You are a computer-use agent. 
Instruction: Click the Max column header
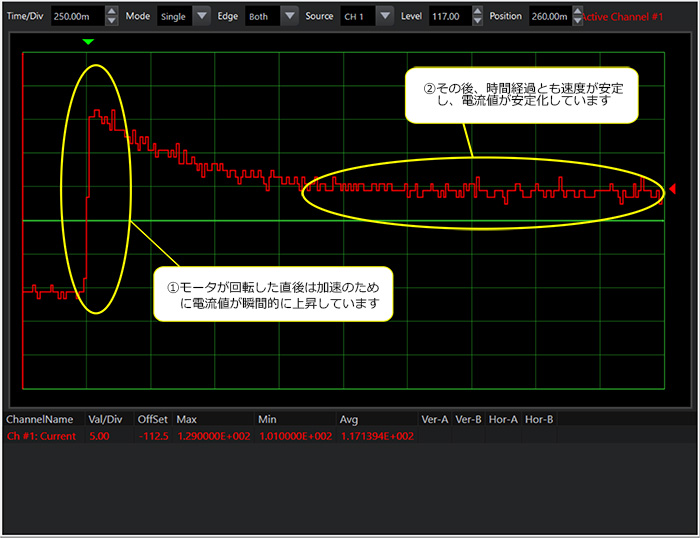[x=187, y=419]
